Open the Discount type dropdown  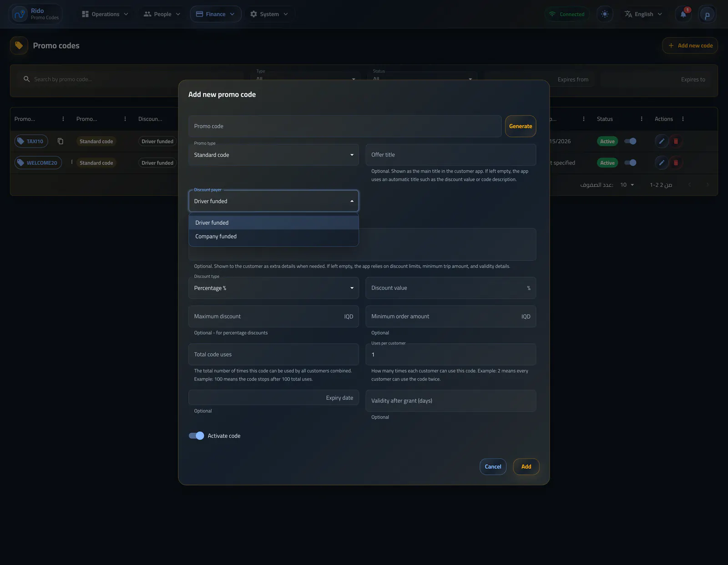coord(273,288)
